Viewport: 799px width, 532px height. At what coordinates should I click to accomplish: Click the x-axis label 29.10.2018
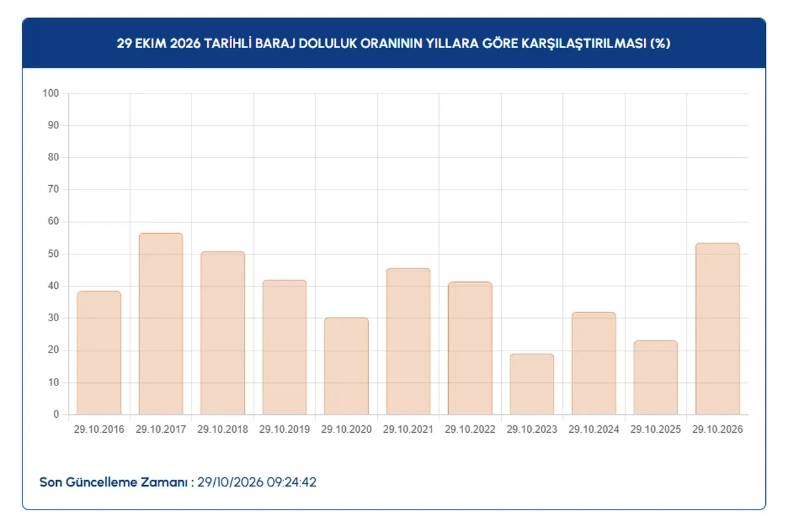click(x=222, y=430)
